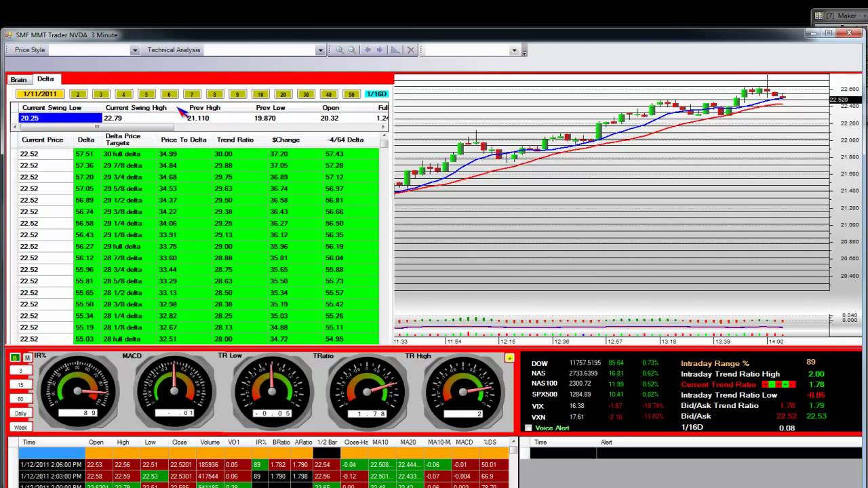Click the Current Swing High value 22.79

[x=113, y=118]
